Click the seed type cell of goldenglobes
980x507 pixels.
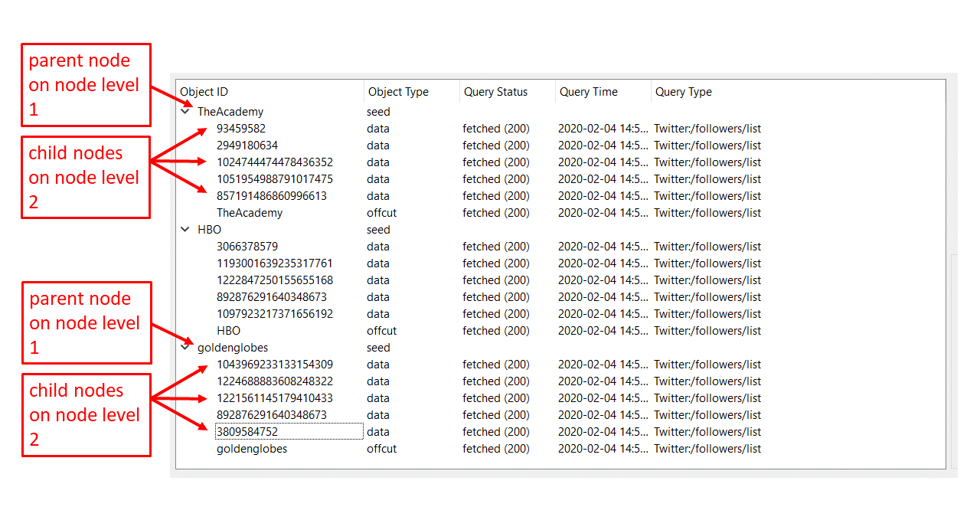(378, 348)
